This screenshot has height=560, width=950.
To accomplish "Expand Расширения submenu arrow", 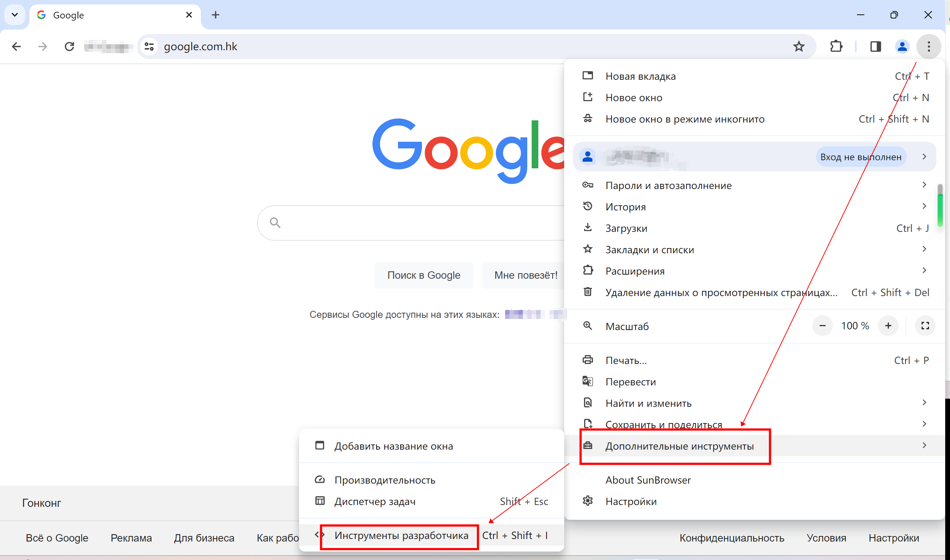I will pos(924,271).
